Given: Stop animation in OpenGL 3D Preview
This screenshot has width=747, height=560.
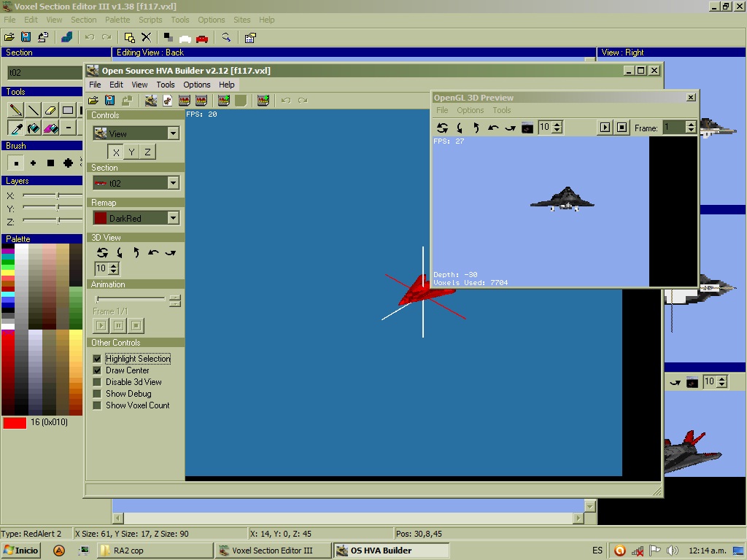Looking at the screenshot, I should tap(622, 128).
